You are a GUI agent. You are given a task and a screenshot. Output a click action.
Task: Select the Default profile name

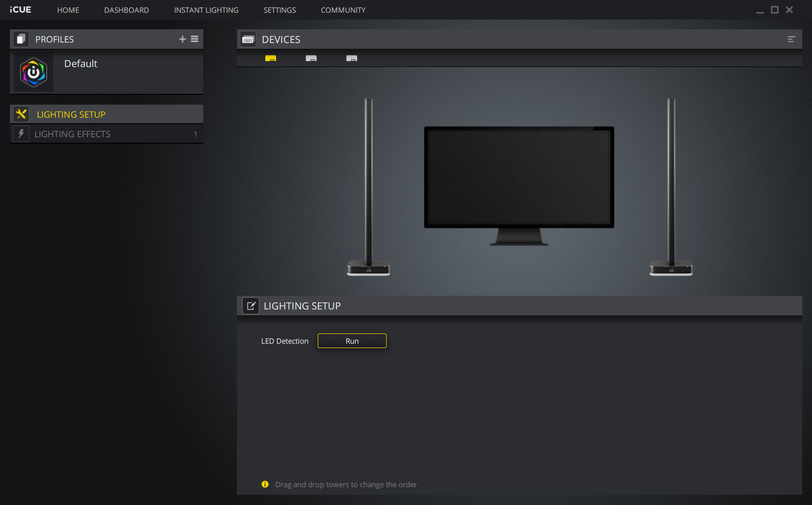(x=81, y=64)
